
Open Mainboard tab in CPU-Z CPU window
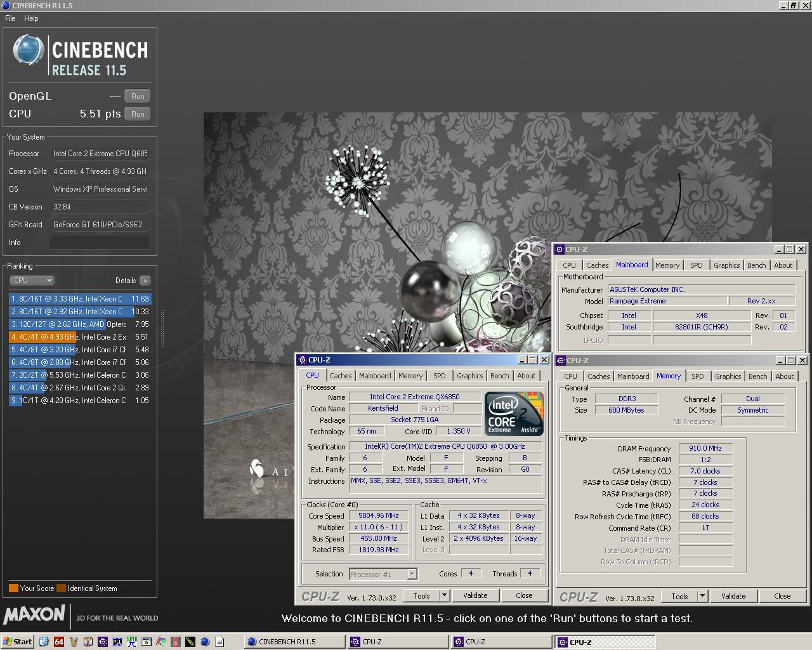375,376
